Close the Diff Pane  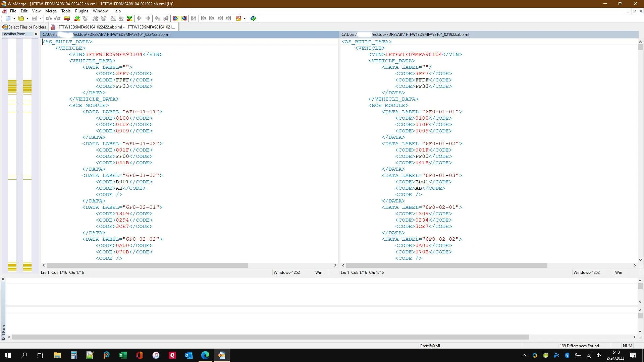coord(3,279)
